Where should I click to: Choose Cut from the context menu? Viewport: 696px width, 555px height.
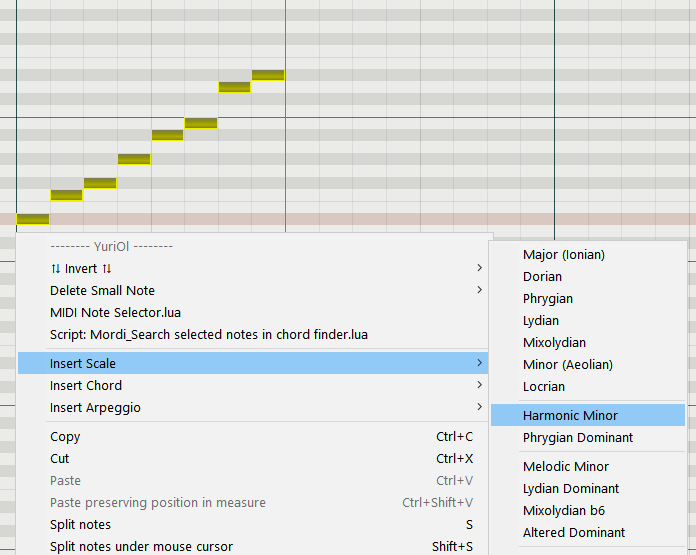point(253,458)
